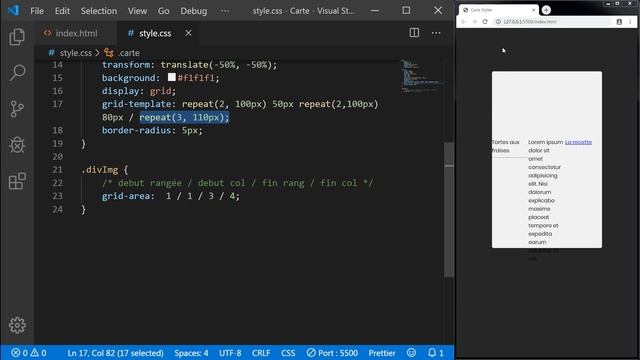Open new browser tab
The height and width of the screenshot is (360, 640).
point(546,10)
